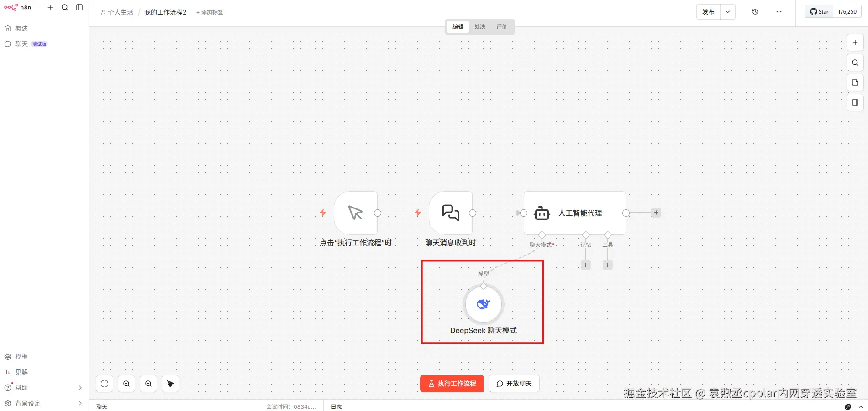Screen dimensions: 868x411
Task: Expand the bottom panel with the up chevron
Action: (x=861, y=406)
